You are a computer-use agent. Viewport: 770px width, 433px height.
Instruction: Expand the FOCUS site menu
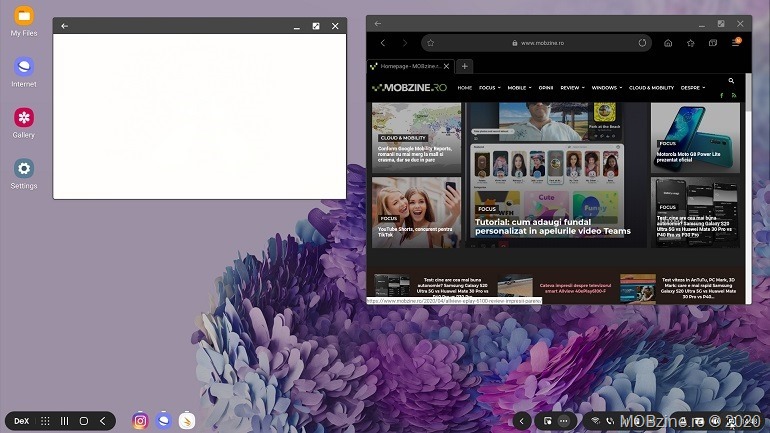pyautogui.click(x=490, y=88)
